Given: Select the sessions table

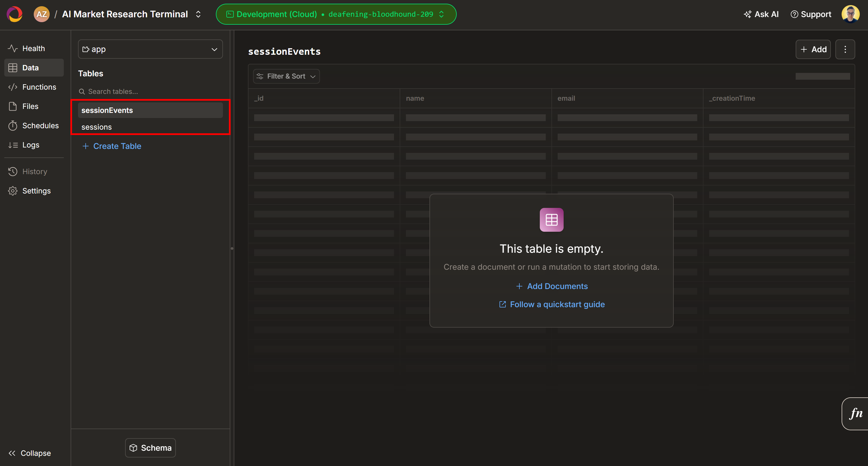Looking at the screenshot, I should point(96,127).
